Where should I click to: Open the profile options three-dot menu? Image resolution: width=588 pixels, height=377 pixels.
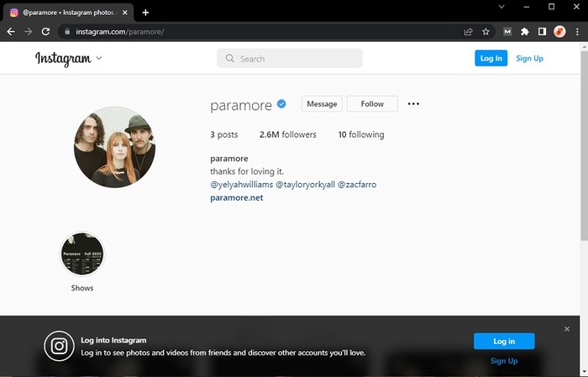click(x=413, y=104)
